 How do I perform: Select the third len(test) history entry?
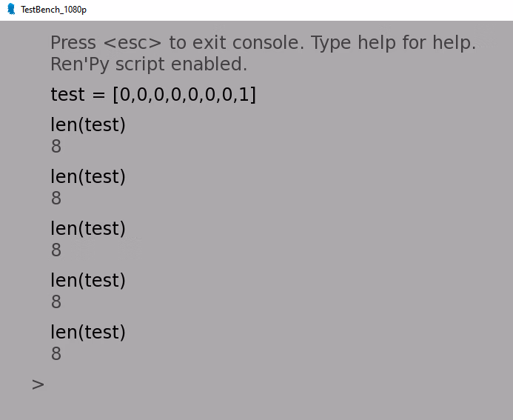pos(88,228)
